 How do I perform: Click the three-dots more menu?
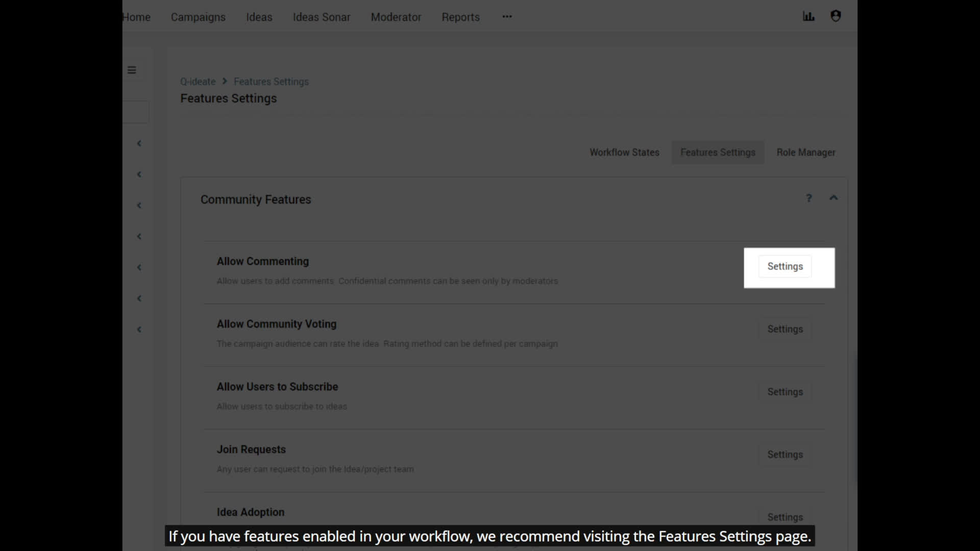(x=507, y=16)
